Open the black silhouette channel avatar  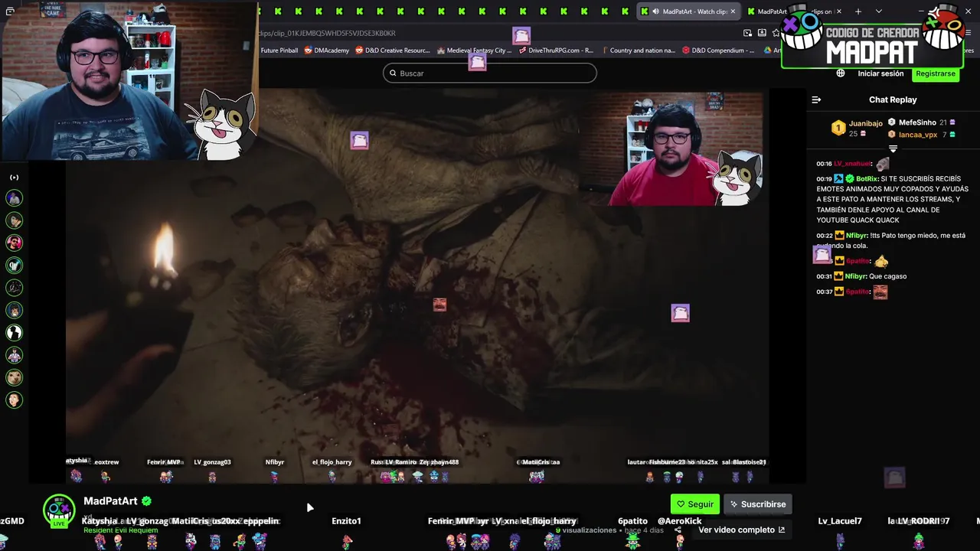[x=14, y=333]
